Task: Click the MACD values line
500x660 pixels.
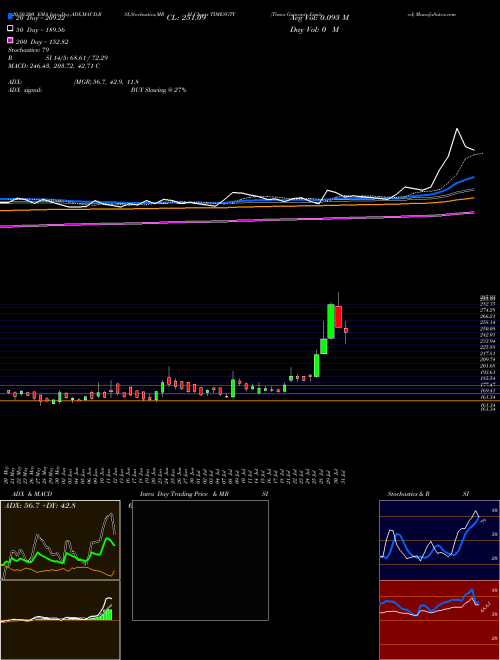Action: 54,66
